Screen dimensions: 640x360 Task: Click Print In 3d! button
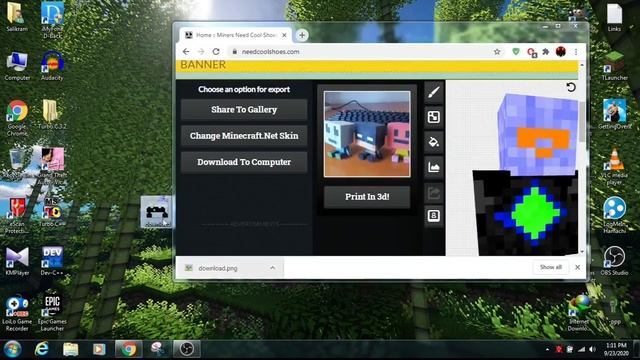[367, 197]
